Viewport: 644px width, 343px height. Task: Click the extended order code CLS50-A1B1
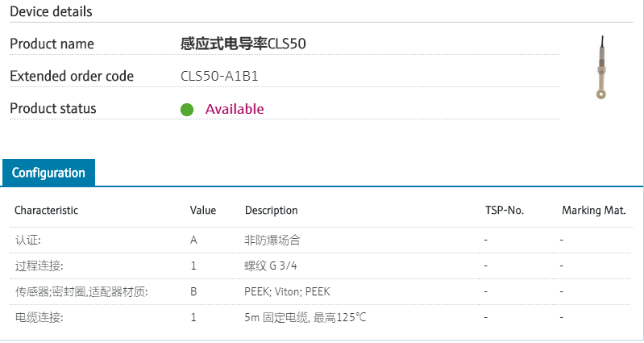pyautogui.click(x=219, y=77)
